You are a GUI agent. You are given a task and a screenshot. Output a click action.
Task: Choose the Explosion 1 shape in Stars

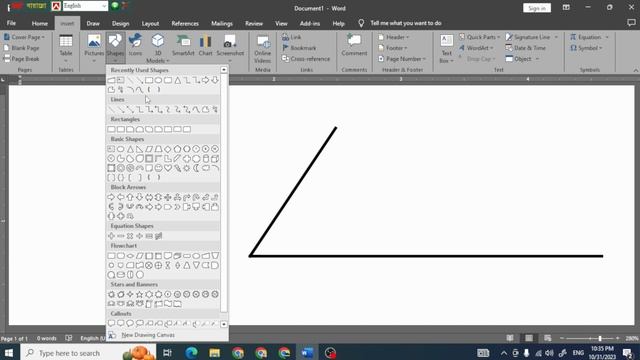[x=111, y=294]
